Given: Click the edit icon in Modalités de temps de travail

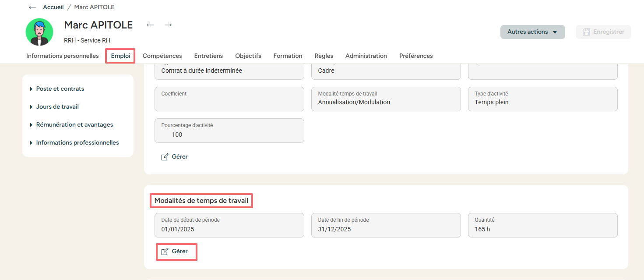Looking at the screenshot, I should [x=165, y=252].
